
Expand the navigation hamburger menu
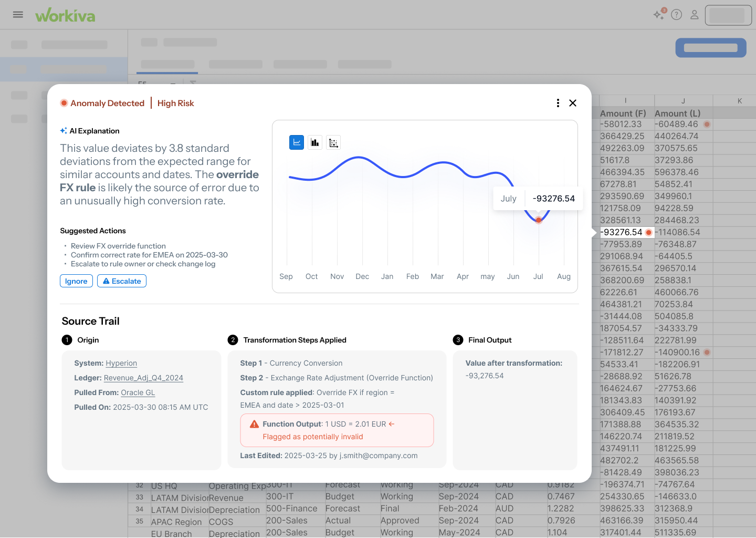17,15
